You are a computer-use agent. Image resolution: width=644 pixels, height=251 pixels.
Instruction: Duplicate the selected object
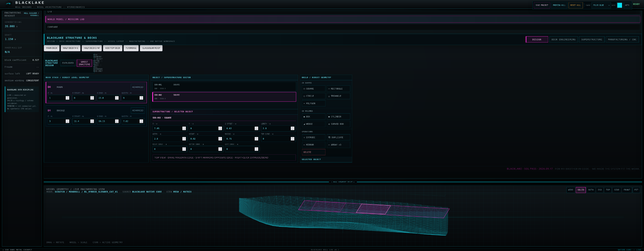(x=338, y=137)
